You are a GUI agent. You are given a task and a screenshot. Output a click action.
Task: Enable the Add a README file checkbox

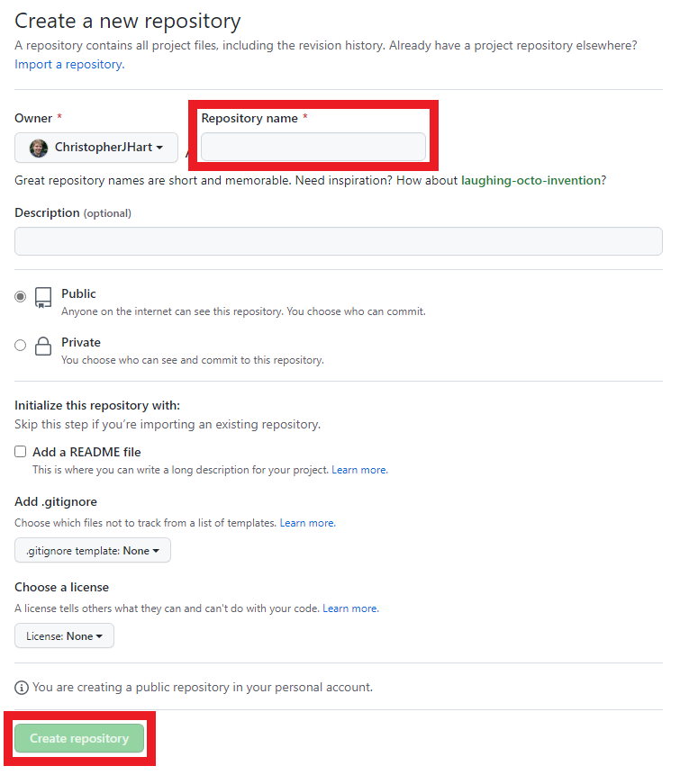(x=21, y=452)
